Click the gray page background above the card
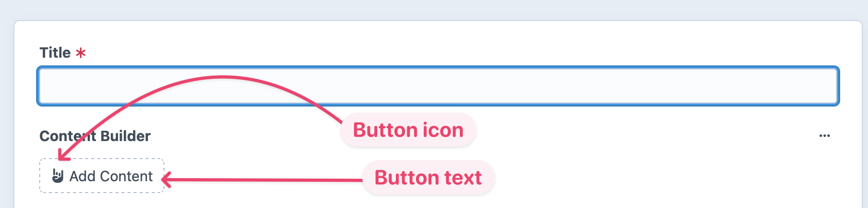 (434, 9)
